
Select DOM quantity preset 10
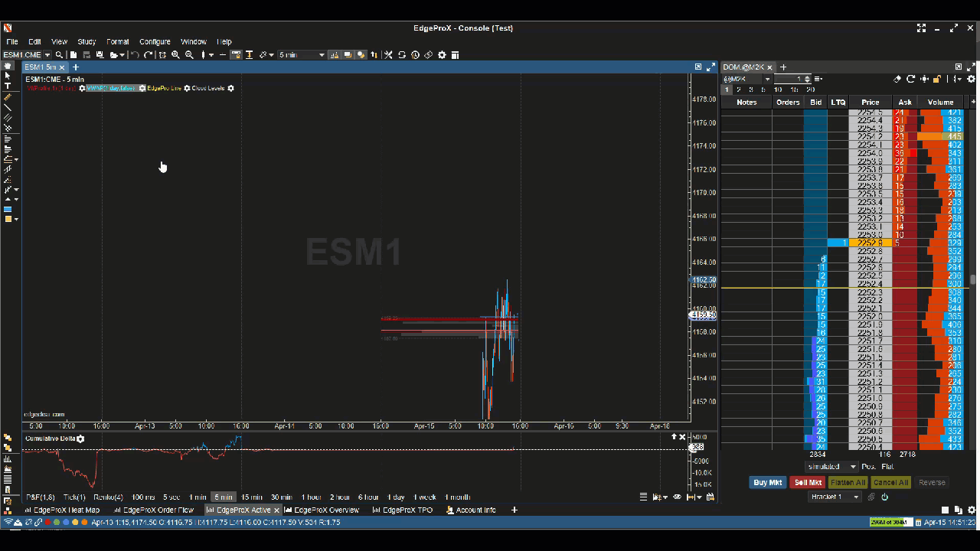(x=778, y=90)
